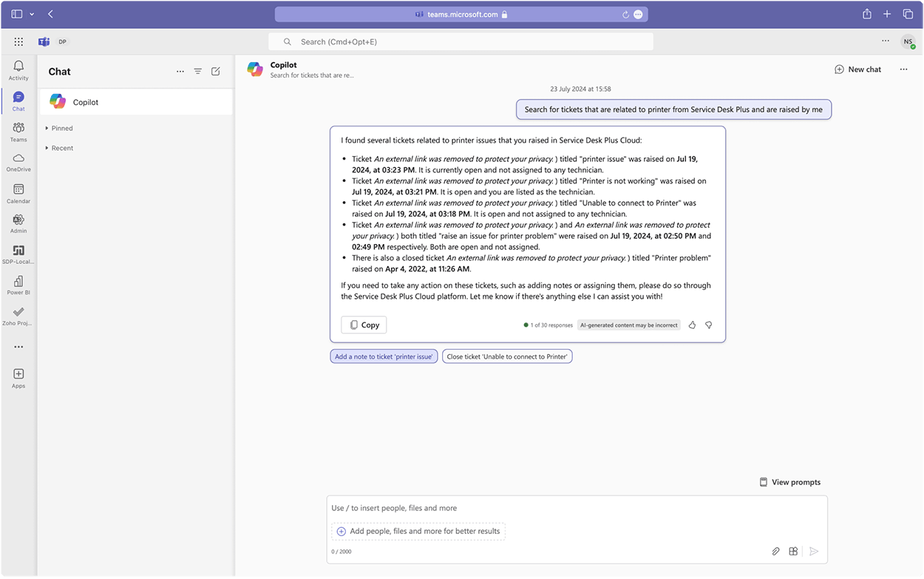Show more apps in the sidebar
This screenshot has height=579, width=924.
pos(18,347)
